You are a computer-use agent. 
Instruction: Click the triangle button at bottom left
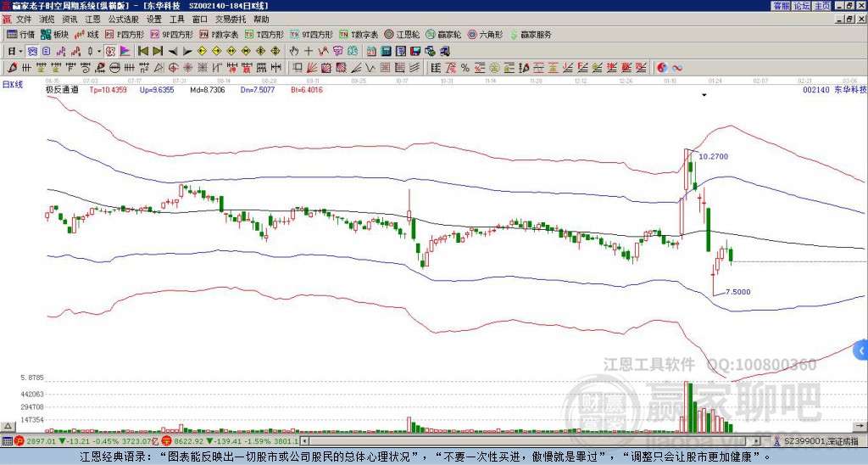[x=8, y=426]
